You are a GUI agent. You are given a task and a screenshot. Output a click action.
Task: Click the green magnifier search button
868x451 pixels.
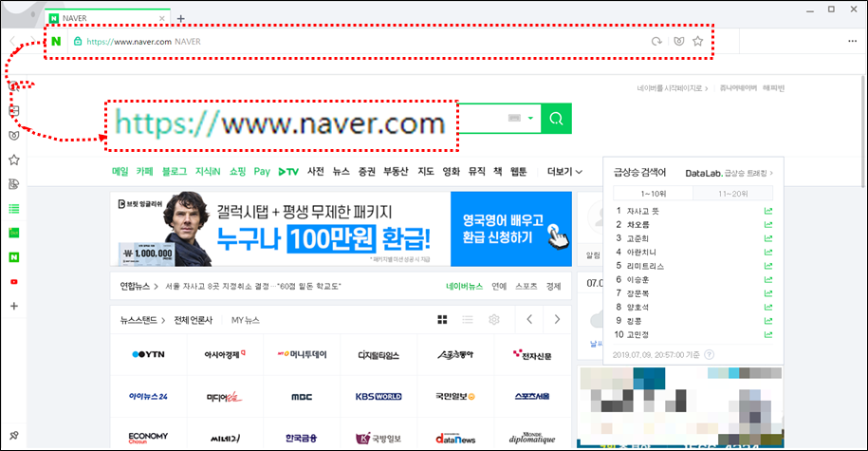556,118
